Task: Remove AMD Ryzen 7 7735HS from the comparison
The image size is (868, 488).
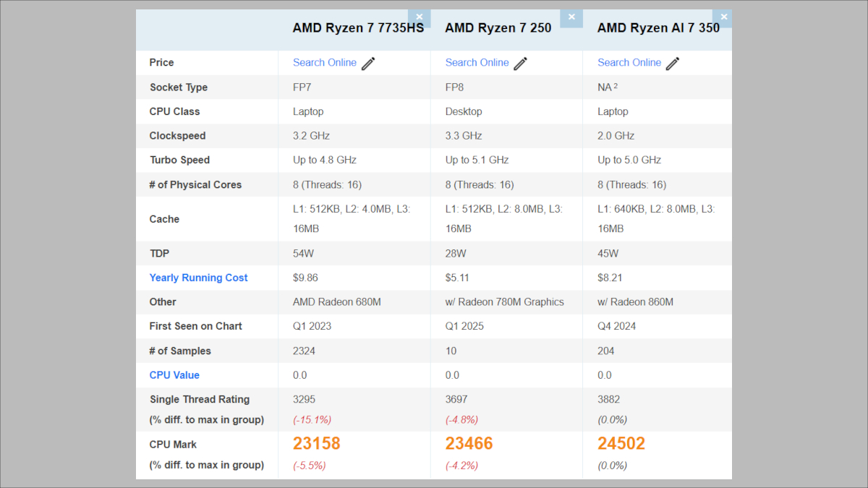Action: [x=419, y=17]
